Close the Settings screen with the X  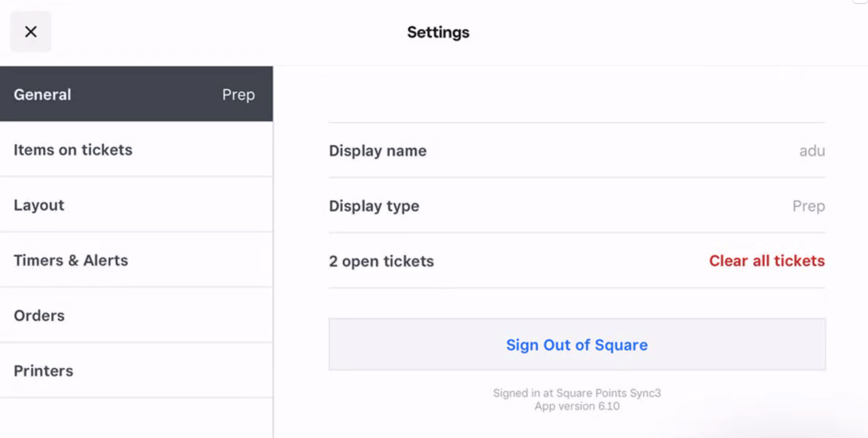click(31, 32)
